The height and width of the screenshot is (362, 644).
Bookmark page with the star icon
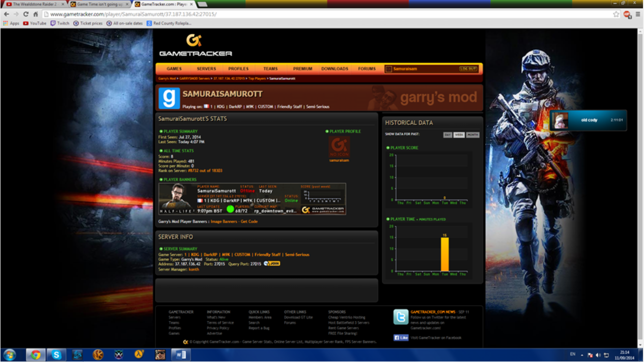pyautogui.click(x=616, y=14)
